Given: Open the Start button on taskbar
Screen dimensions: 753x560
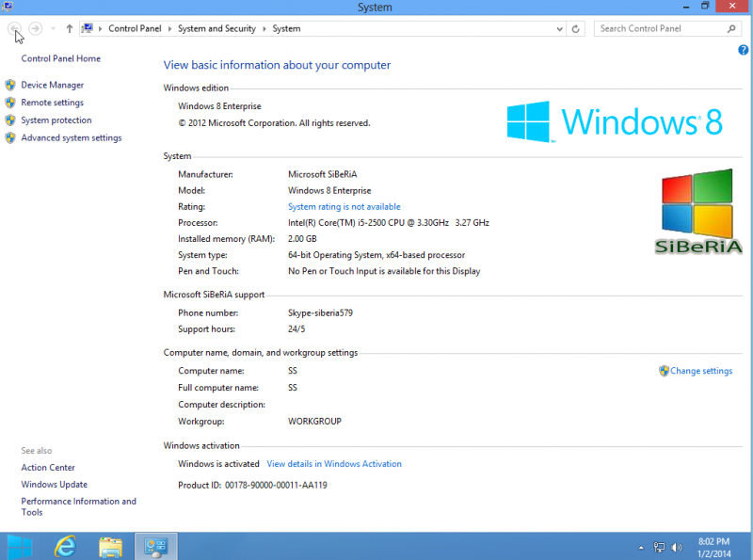Looking at the screenshot, I should (20, 547).
